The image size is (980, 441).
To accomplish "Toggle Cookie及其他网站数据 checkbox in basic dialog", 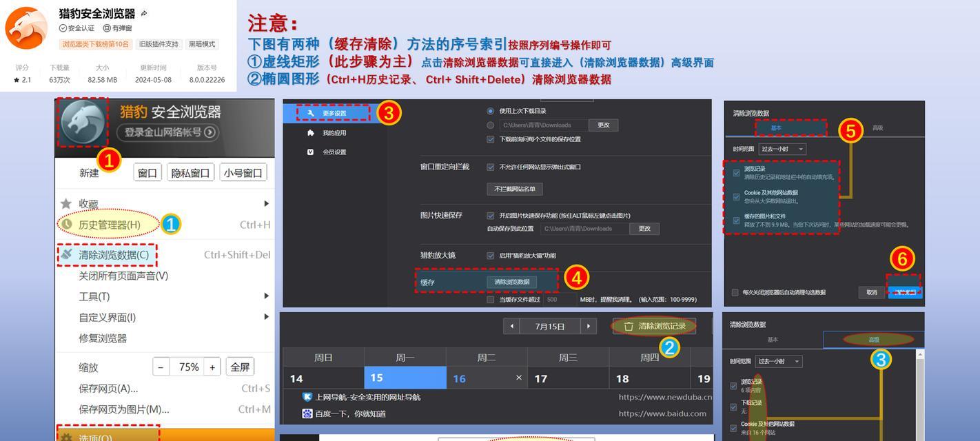I will click(x=737, y=196).
